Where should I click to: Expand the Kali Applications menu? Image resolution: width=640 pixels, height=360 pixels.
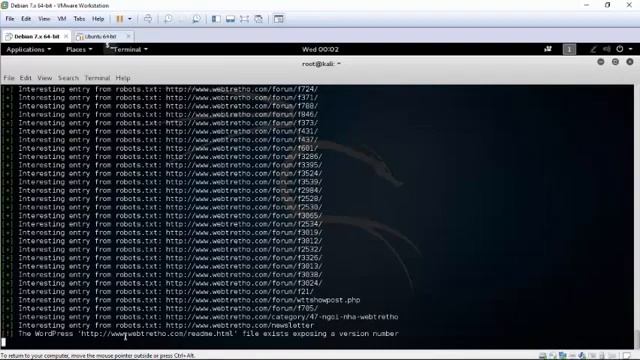coord(29,49)
